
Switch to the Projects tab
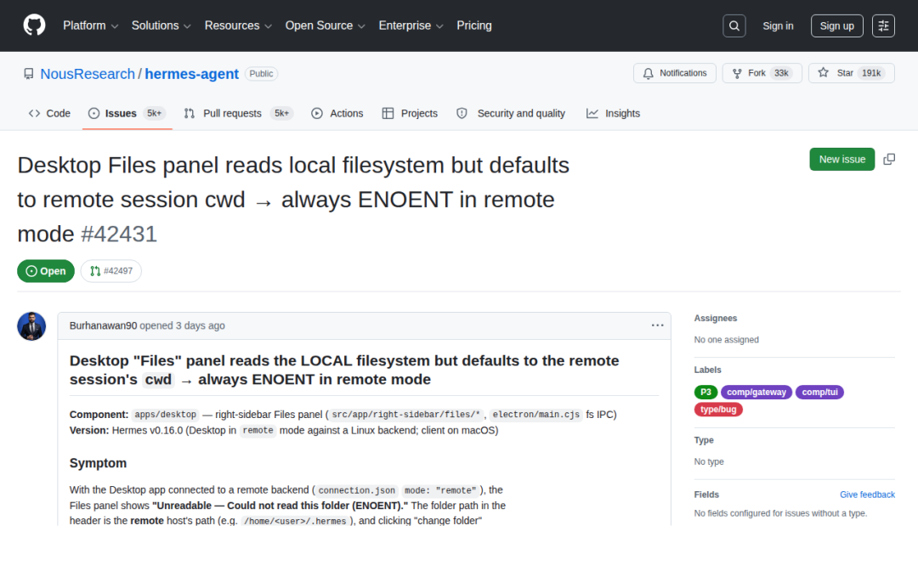[x=410, y=114]
